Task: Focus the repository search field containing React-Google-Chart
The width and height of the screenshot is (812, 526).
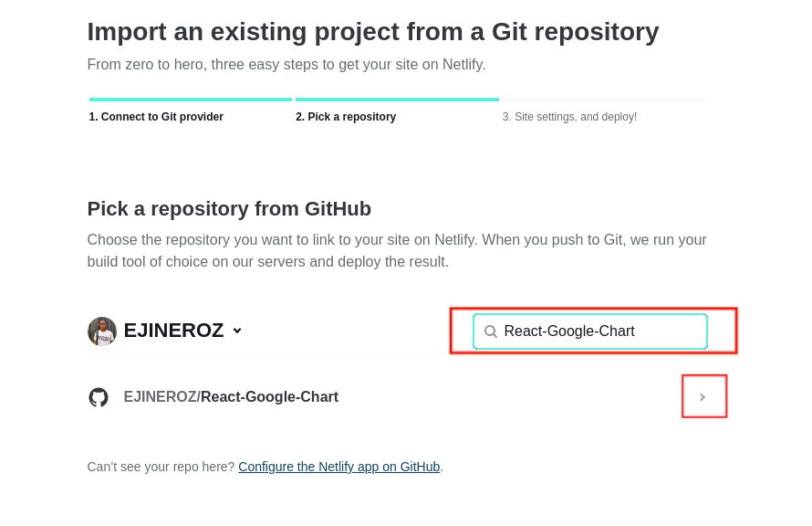Action: (590, 331)
